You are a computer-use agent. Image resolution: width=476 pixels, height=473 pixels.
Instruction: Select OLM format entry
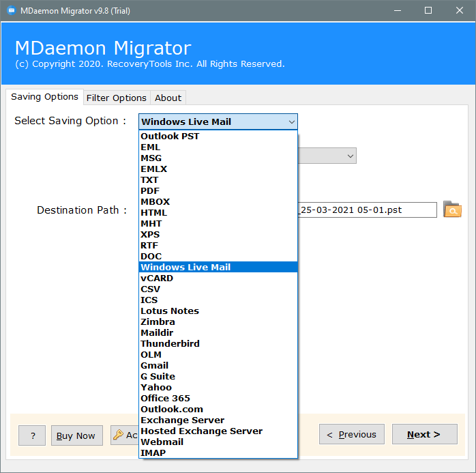(x=218, y=354)
